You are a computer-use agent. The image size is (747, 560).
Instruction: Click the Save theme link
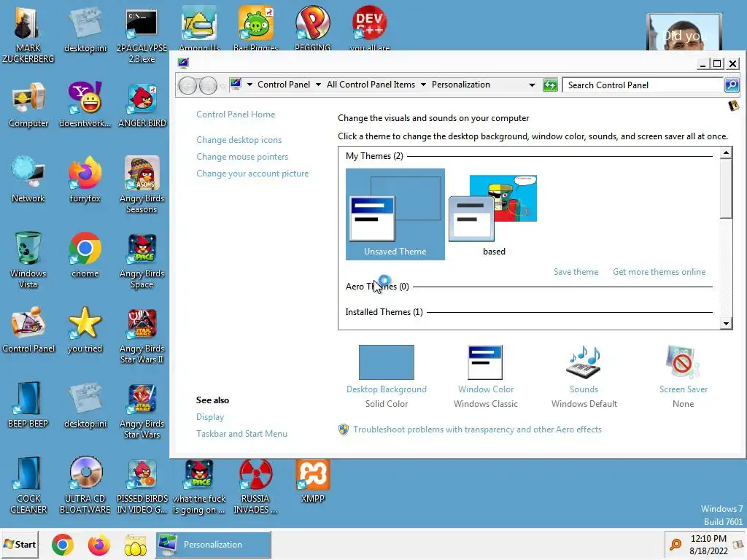576,272
